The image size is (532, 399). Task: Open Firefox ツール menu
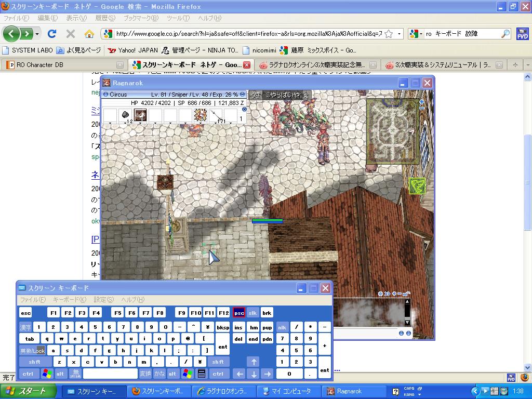coord(178,18)
